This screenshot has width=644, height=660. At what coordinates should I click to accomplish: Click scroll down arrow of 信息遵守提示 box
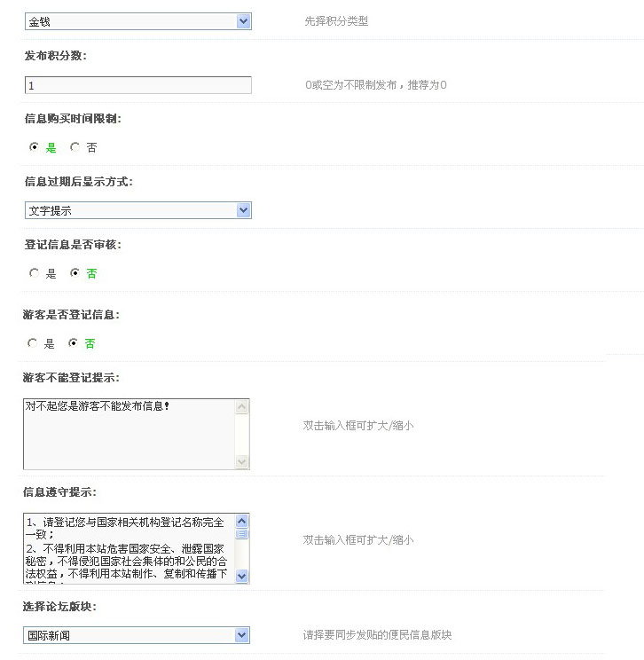click(x=241, y=576)
